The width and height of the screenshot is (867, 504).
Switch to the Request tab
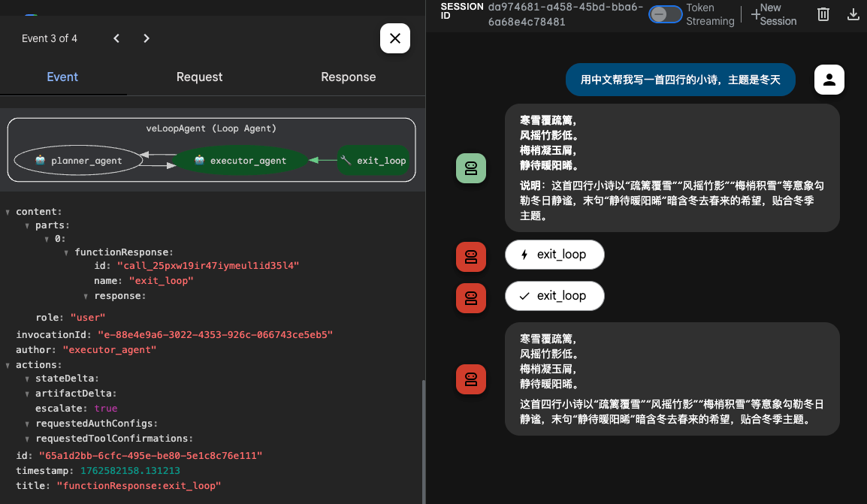(x=199, y=77)
